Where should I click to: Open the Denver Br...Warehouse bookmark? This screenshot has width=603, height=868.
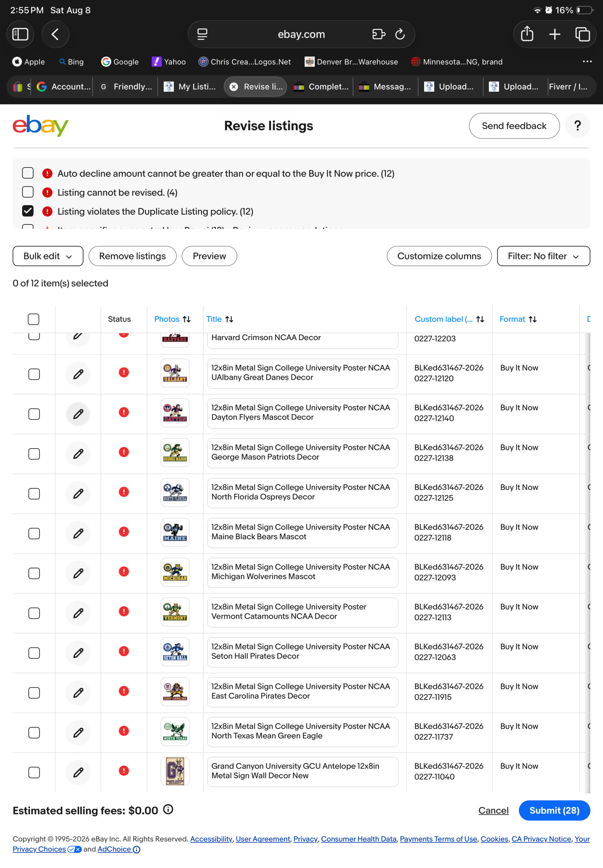click(351, 62)
